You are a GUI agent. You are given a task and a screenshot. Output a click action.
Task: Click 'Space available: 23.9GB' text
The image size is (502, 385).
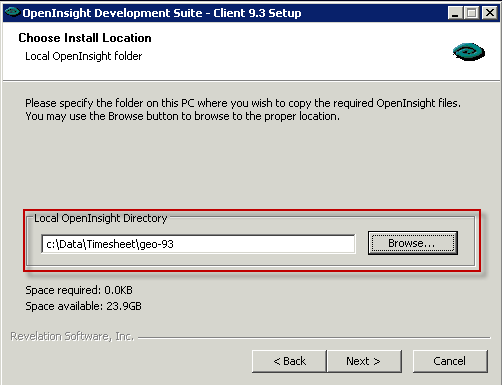(83, 306)
